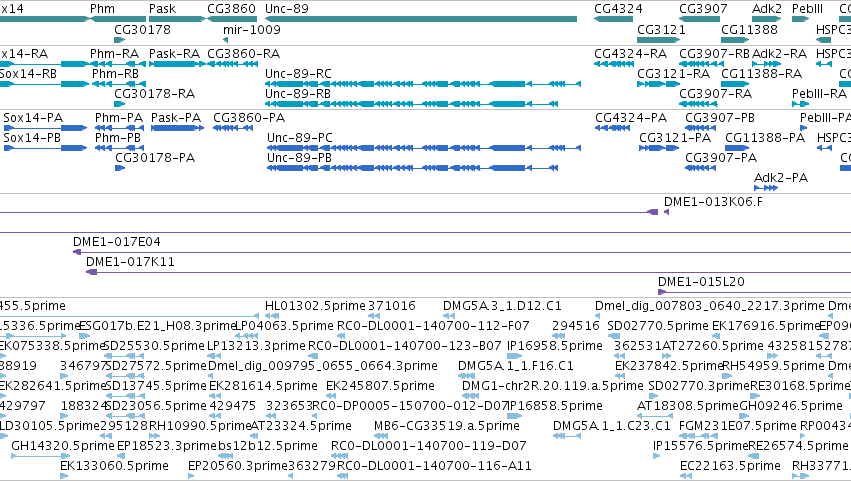851x481 pixels.
Task: Select the CG3907-RB transcript label
Action: [714, 54]
